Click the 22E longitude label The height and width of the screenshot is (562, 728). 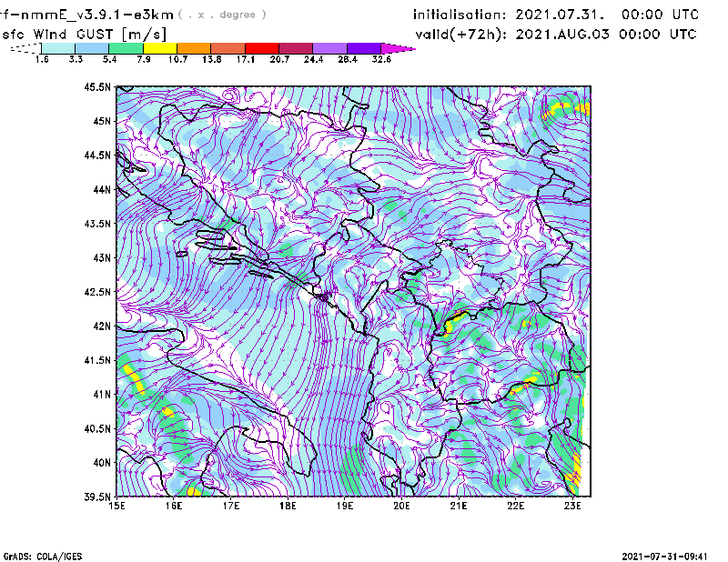(515, 506)
